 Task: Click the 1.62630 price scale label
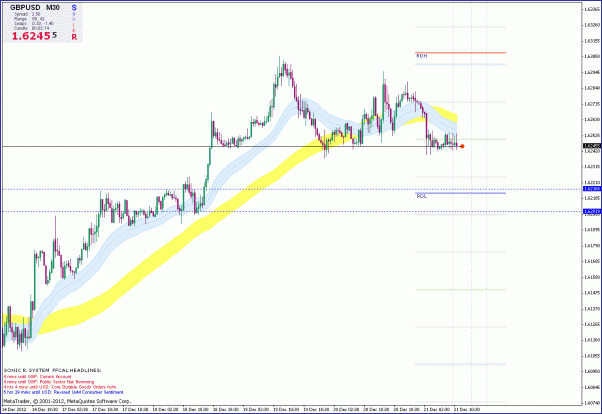pos(592,119)
